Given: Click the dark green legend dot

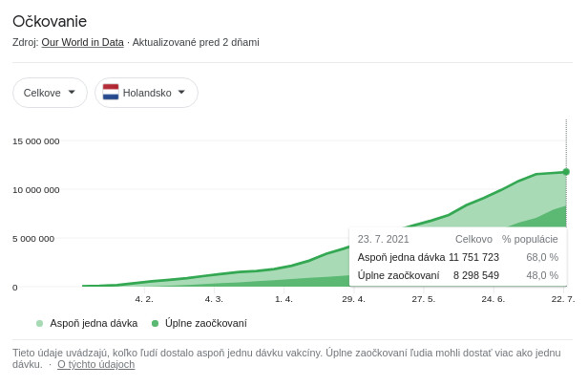Looking at the screenshot, I should (x=156, y=323).
